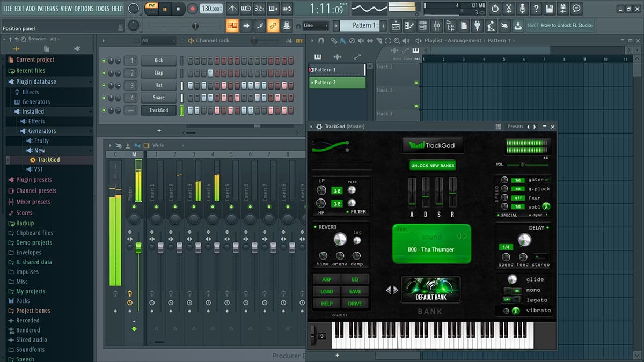
Task: Click the microphone recording icon
Action: [522, 9]
